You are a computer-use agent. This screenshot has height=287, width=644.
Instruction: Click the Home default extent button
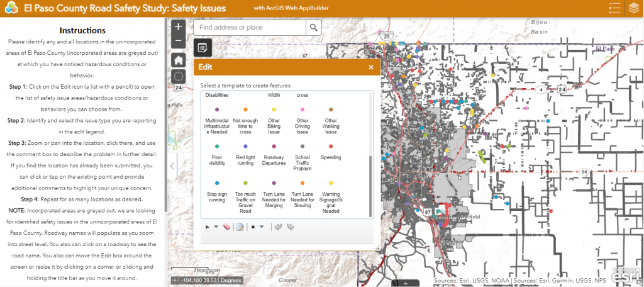(x=179, y=60)
